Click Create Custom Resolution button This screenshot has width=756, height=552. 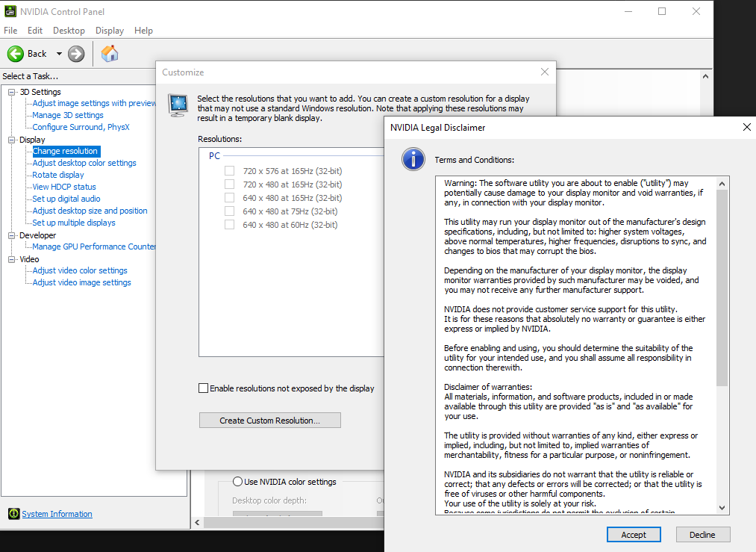tap(270, 421)
